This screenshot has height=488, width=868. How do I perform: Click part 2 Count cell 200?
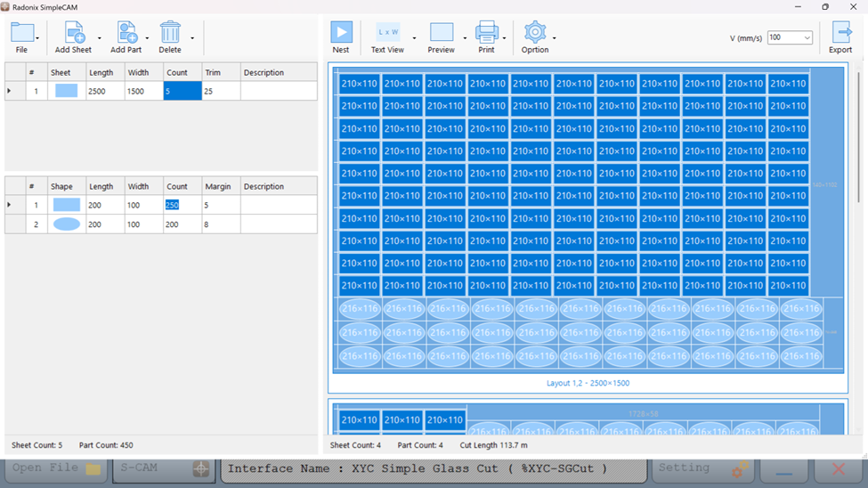coord(183,224)
